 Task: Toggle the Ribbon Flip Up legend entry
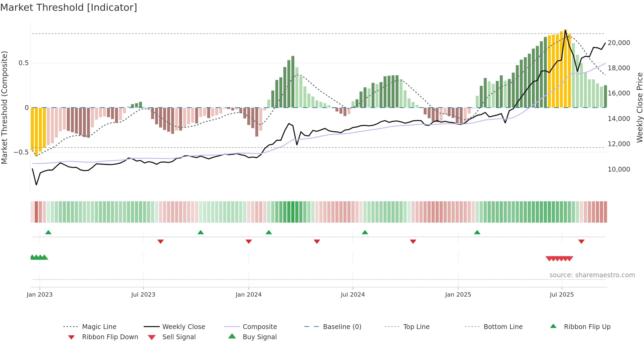point(580,327)
